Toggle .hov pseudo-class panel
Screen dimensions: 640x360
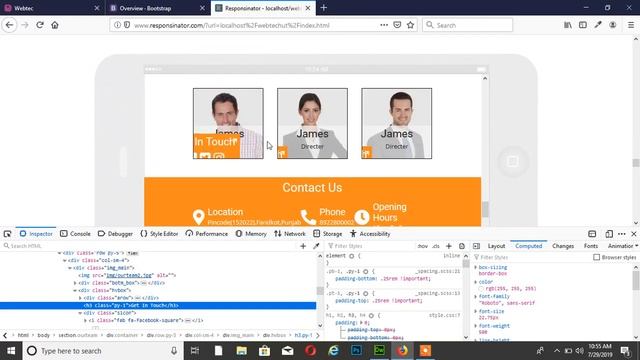[423, 246]
